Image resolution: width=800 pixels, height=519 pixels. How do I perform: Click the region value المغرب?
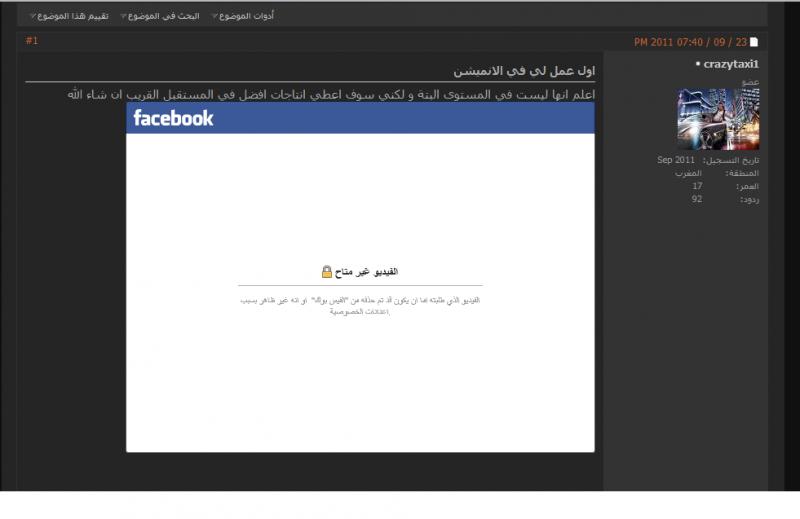pos(688,173)
